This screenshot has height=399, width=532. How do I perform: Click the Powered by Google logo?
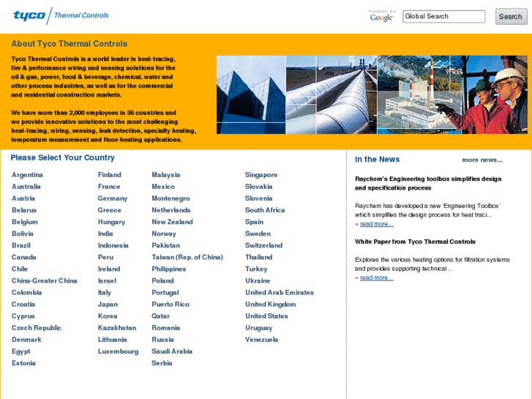coord(382,16)
